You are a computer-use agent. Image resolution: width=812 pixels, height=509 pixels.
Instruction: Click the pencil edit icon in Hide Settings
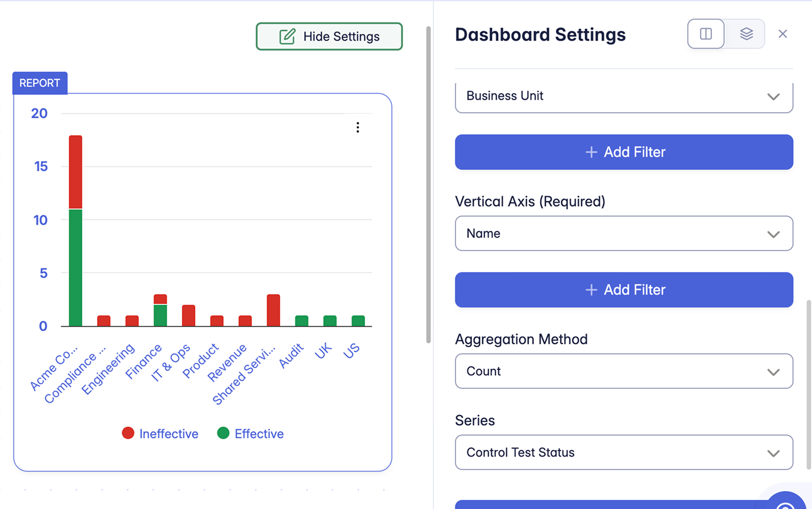[287, 36]
